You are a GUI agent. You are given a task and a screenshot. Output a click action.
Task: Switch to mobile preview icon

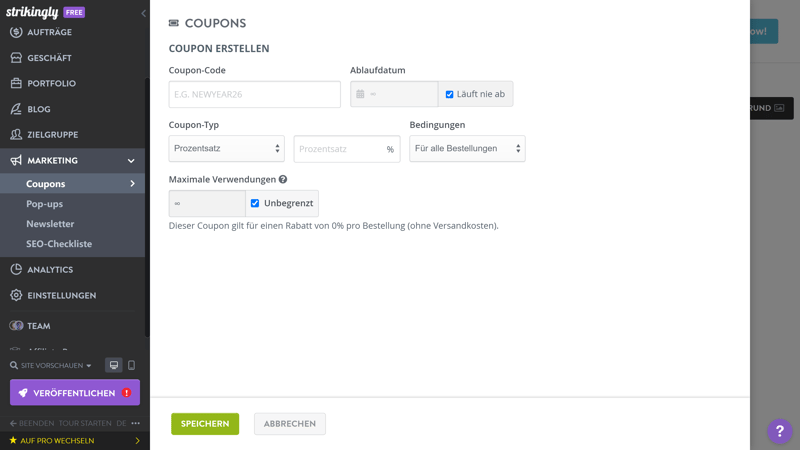click(x=131, y=366)
